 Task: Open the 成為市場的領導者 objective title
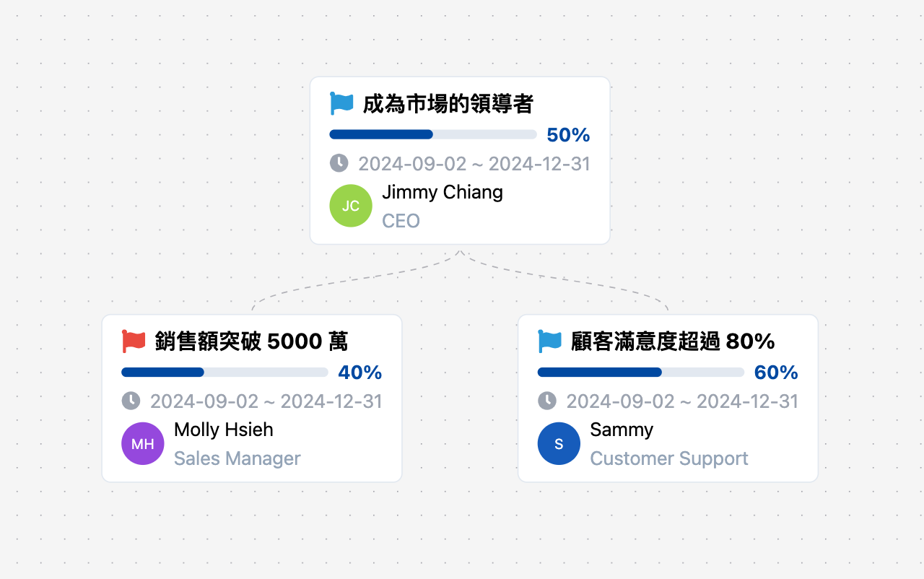coord(448,104)
